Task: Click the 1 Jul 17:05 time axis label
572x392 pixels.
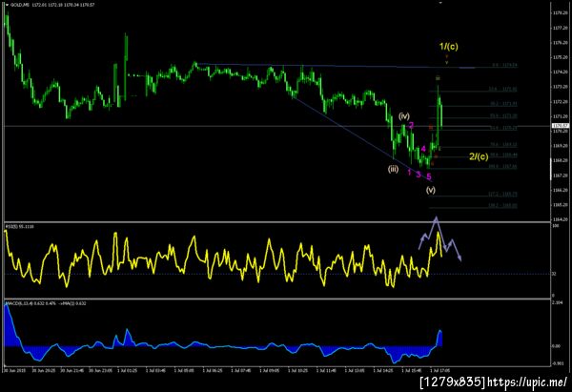Action: [439, 371]
